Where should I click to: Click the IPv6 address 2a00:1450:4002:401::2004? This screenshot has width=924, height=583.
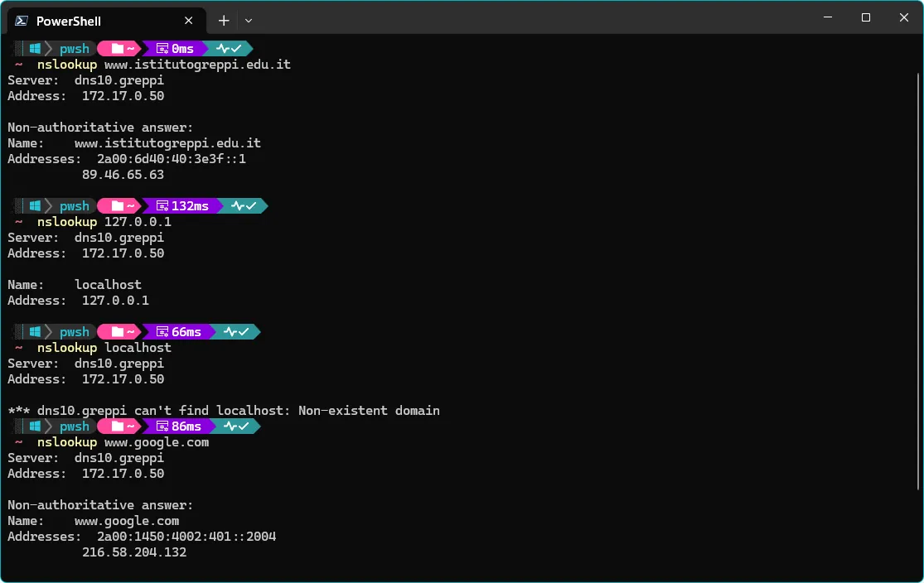[x=186, y=537]
